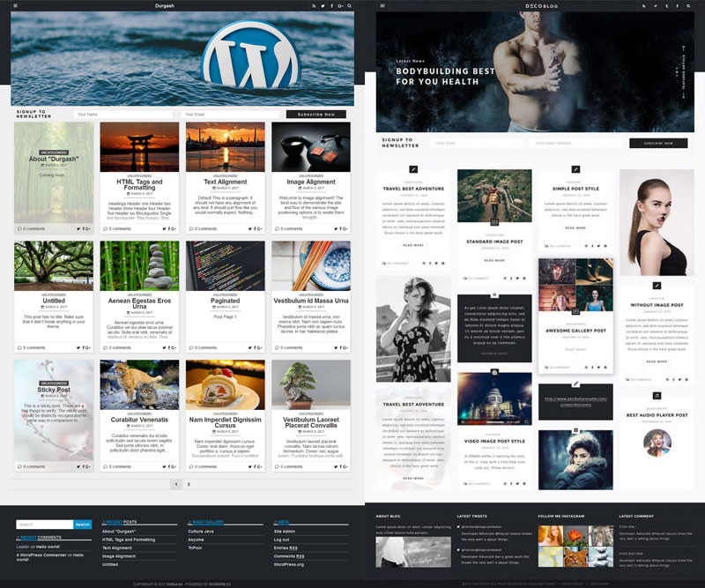Click the Facebook icon in DecoBlog header

pyautogui.click(x=677, y=6)
